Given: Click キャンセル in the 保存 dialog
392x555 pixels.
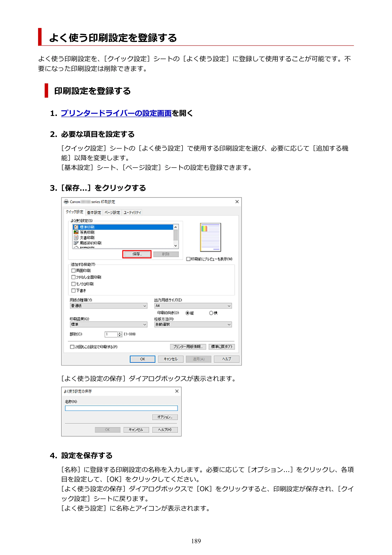Looking at the screenshot, I should [x=136, y=430].
